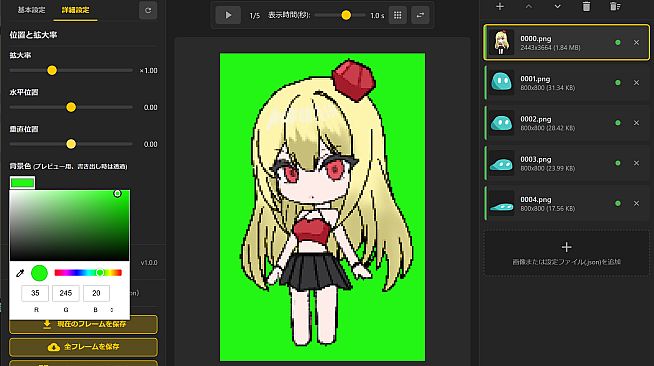Click the 2443x3664 (1.84 MB) file info
Viewport: 654px width, 366px height.
pyautogui.click(x=550, y=48)
